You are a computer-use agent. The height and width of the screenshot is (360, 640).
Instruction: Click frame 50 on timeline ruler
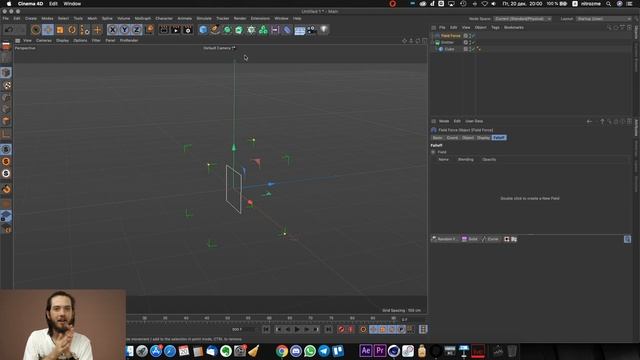tap(227, 318)
